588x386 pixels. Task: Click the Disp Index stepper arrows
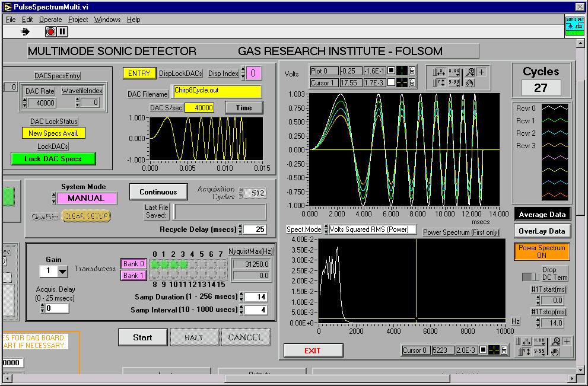[x=243, y=73]
